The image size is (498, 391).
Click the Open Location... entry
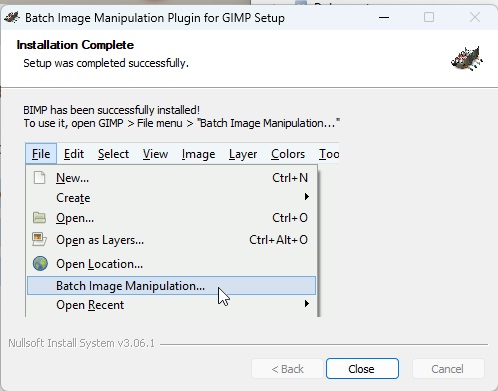tap(171, 264)
